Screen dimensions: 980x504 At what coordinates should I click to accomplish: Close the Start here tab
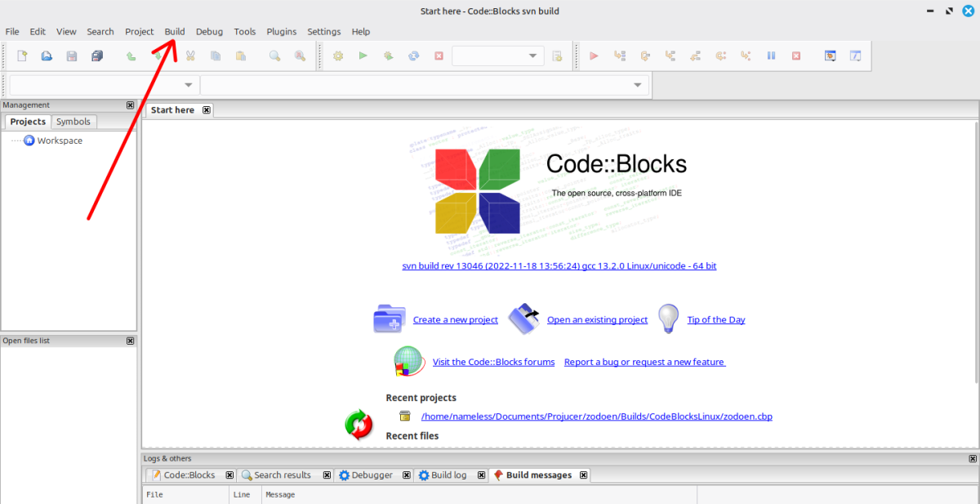coord(207,110)
